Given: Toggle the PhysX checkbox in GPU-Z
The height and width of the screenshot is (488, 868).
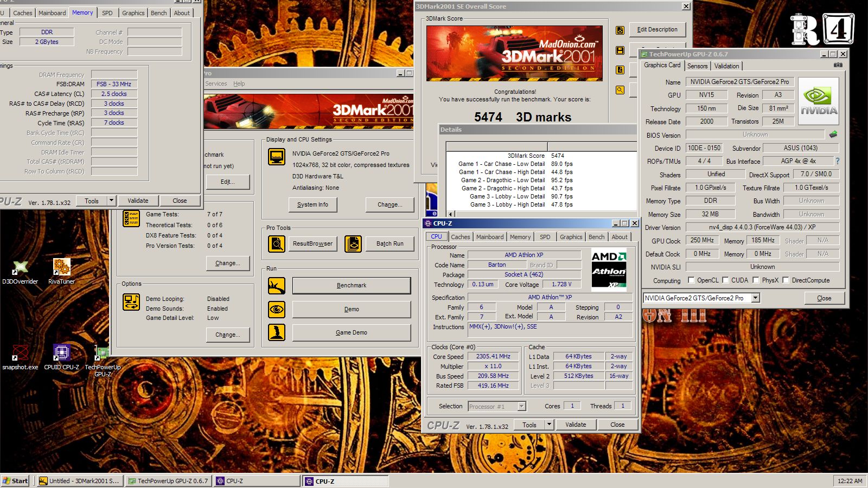Looking at the screenshot, I should click(756, 280).
